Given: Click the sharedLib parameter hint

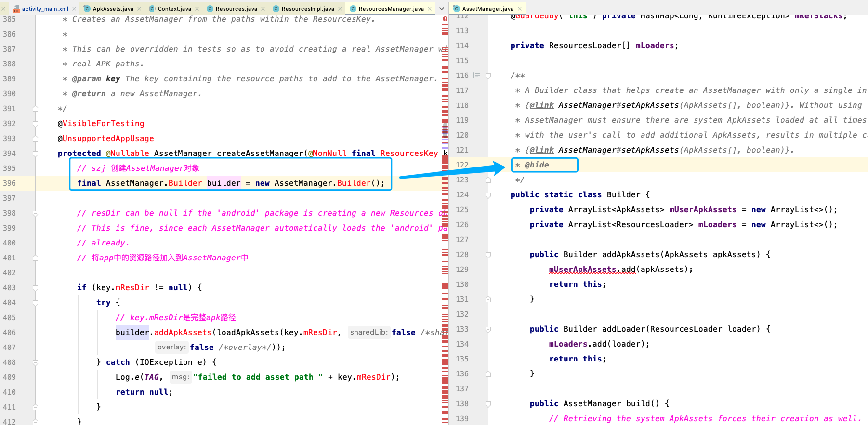Looking at the screenshot, I should click(x=368, y=332).
